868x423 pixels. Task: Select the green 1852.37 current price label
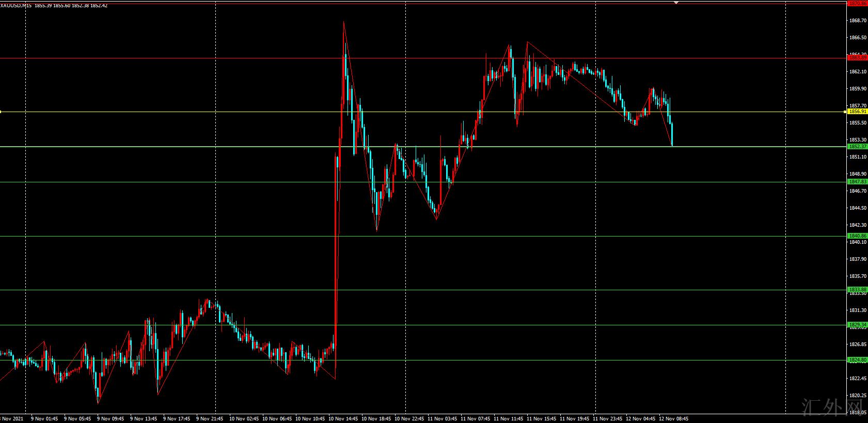click(857, 147)
